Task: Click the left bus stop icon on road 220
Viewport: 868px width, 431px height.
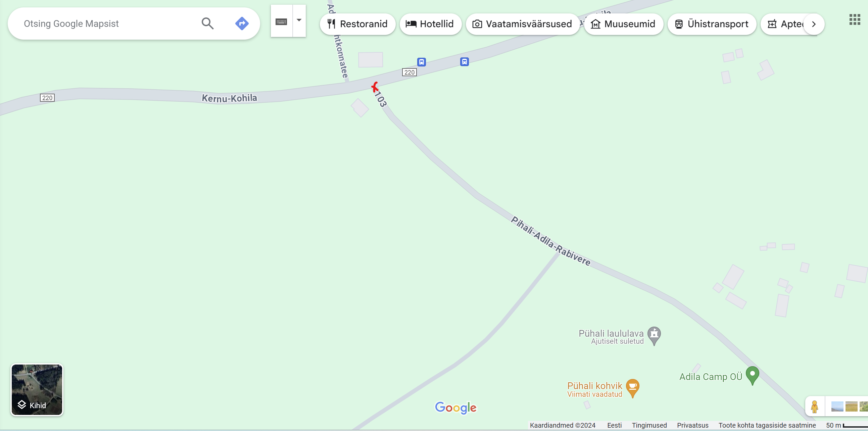Action: click(x=422, y=62)
